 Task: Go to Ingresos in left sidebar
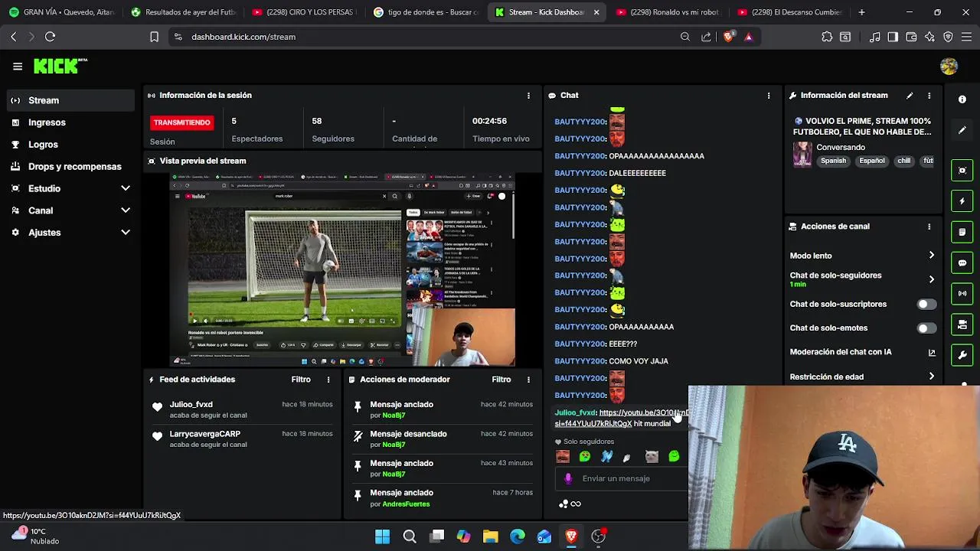(x=71, y=122)
